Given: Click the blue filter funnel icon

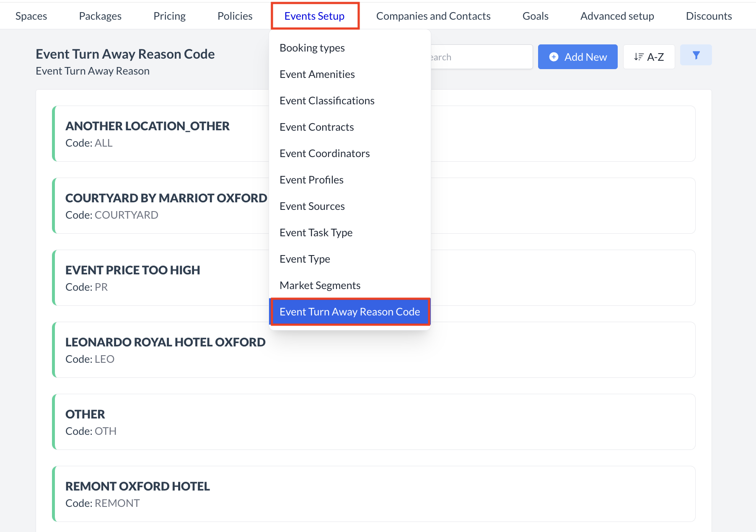Looking at the screenshot, I should [x=696, y=55].
